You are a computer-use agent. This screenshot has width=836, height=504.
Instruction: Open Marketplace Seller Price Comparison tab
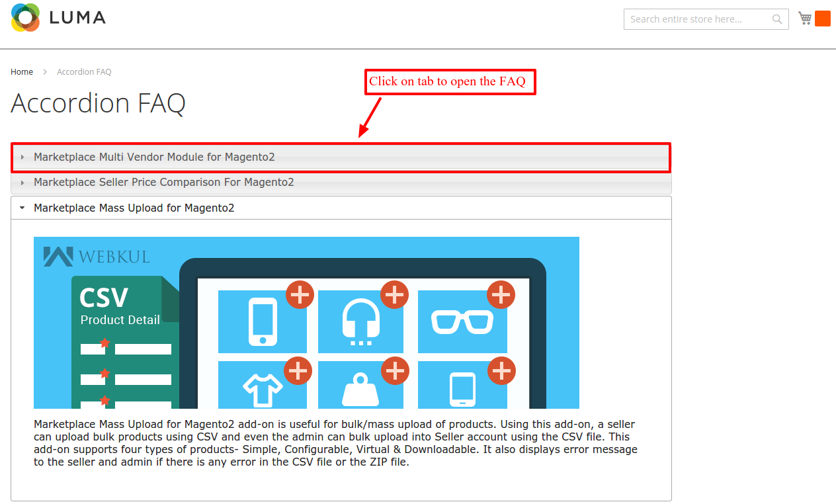point(164,183)
